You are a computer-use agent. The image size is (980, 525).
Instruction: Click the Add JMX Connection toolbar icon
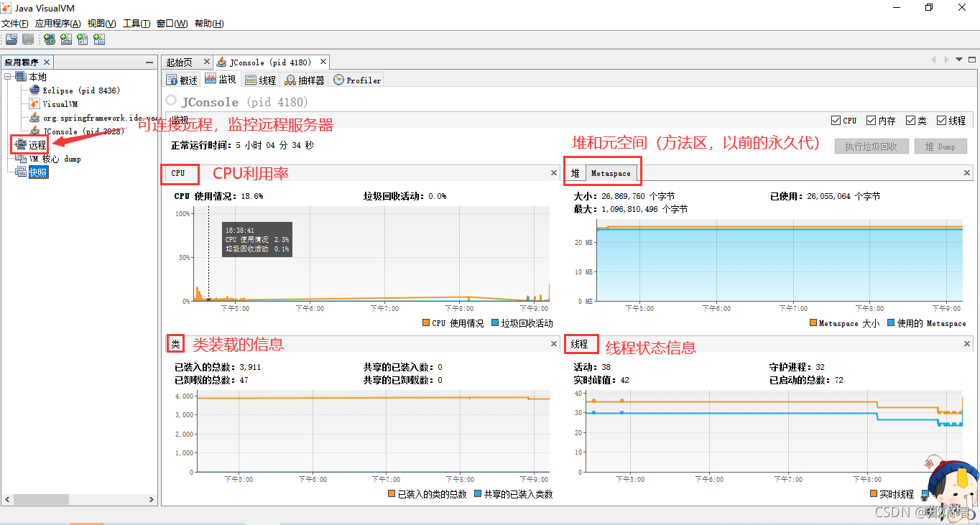pyautogui.click(x=65, y=40)
